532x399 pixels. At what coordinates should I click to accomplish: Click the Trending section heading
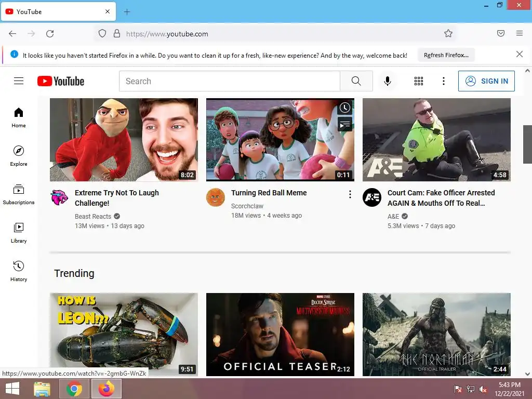click(x=74, y=273)
